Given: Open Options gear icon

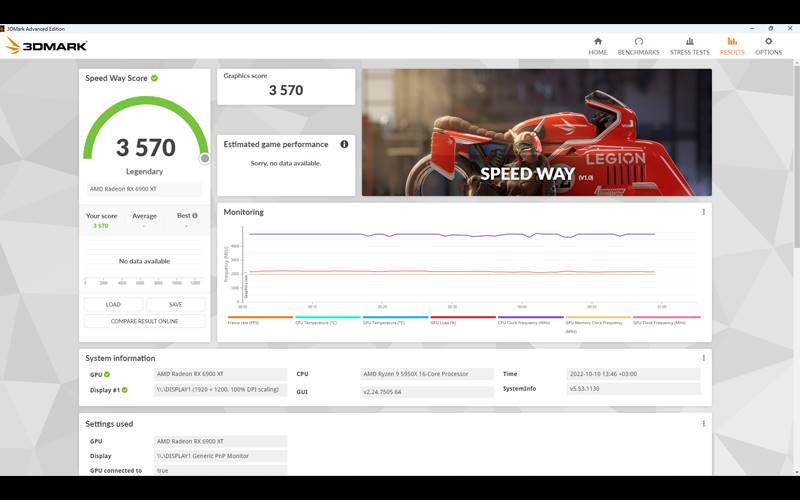Looking at the screenshot, I should tap(768, 46).
